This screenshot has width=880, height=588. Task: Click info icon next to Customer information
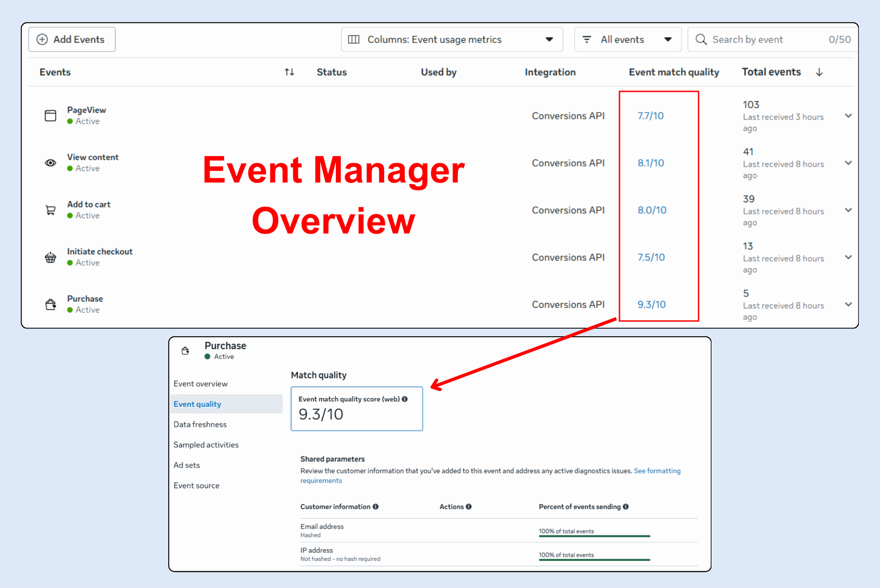click(376, 506)
